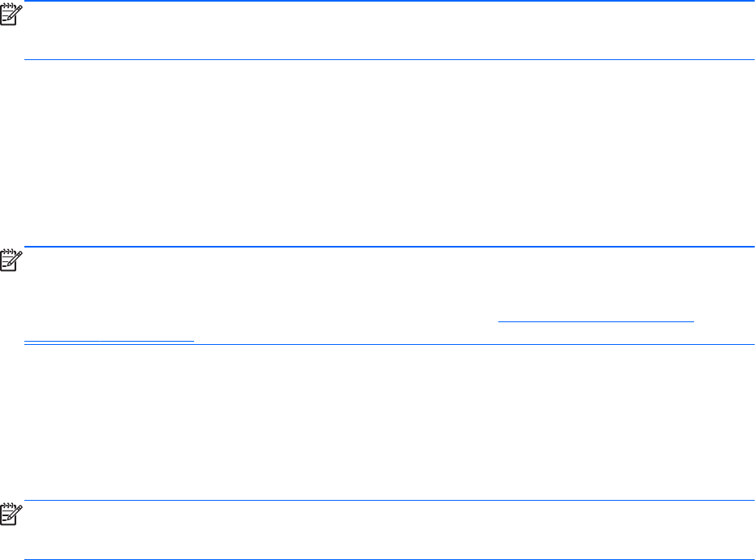The width and height of the screenshot is (755, 560).
Task: Click the blue rule below the first note
Action: tap(389, 60)
